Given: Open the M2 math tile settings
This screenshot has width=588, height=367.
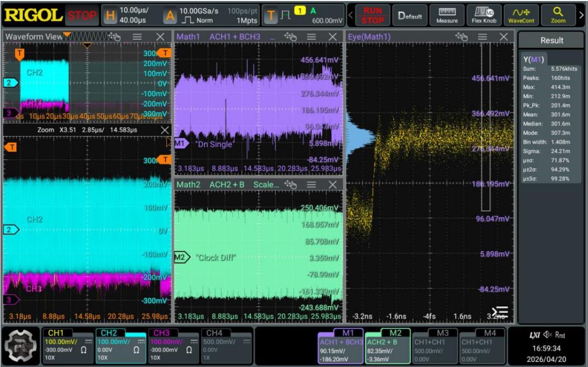Looking at the screenshot, I should click(388, 346).
